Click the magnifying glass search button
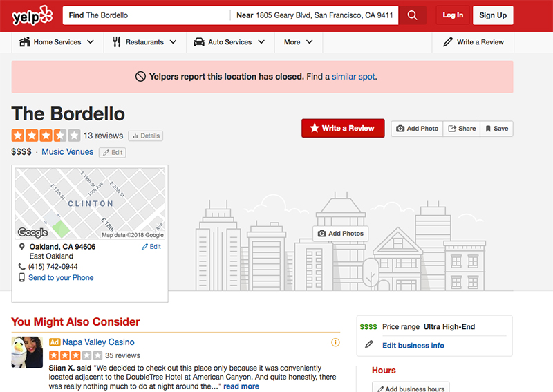Screen dimensions: 553x392 coord(412,15)
